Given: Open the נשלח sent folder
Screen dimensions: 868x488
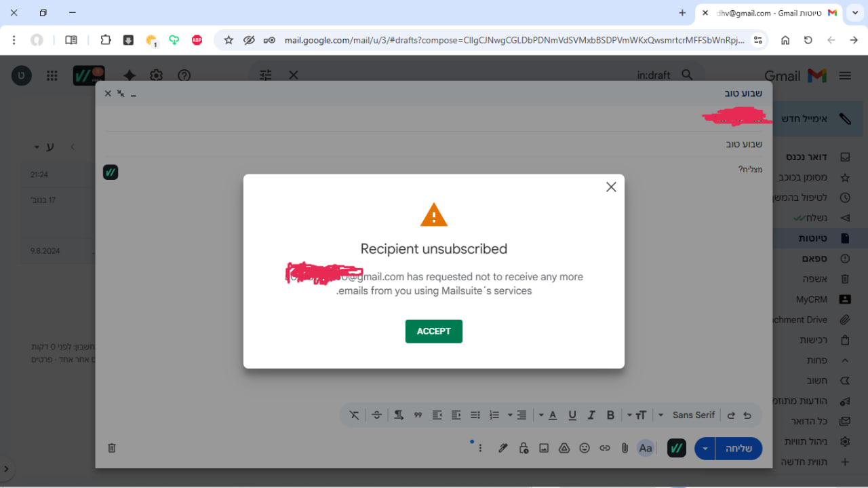Looking at the screenshot, I should point(818,218).
